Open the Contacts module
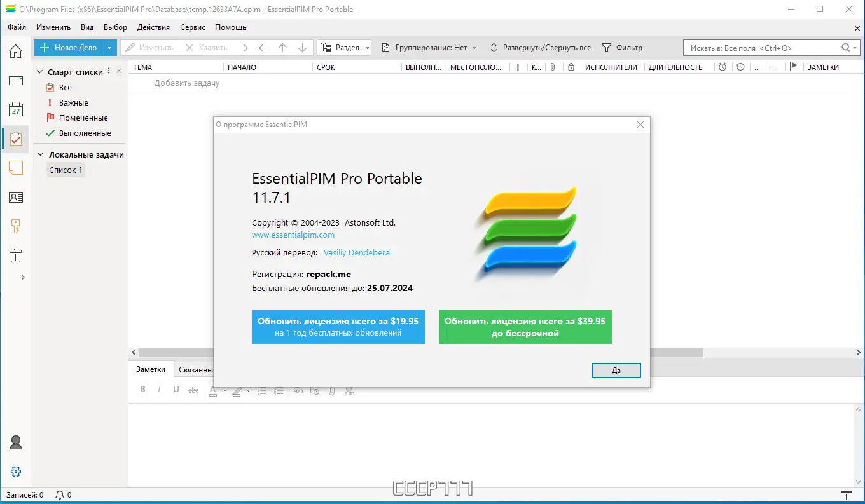This screenshot has width=865, height=504. coord(15,197)
